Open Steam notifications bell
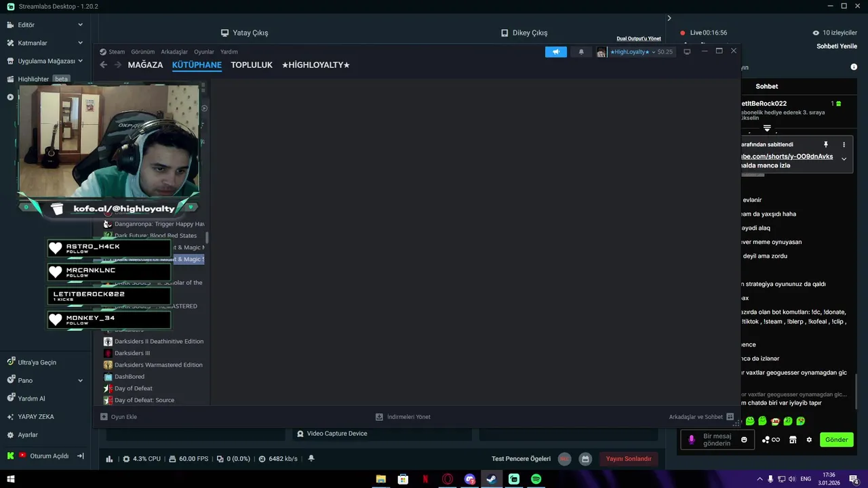 coord(581,52)
